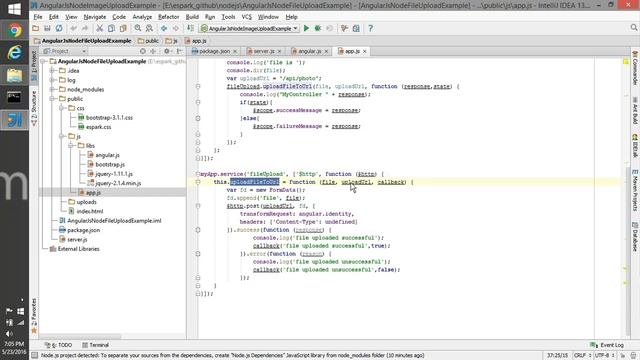The image size is (640, 360).
Task: Open the File menu
Action: pyautogui.click(x=38, y=17)
